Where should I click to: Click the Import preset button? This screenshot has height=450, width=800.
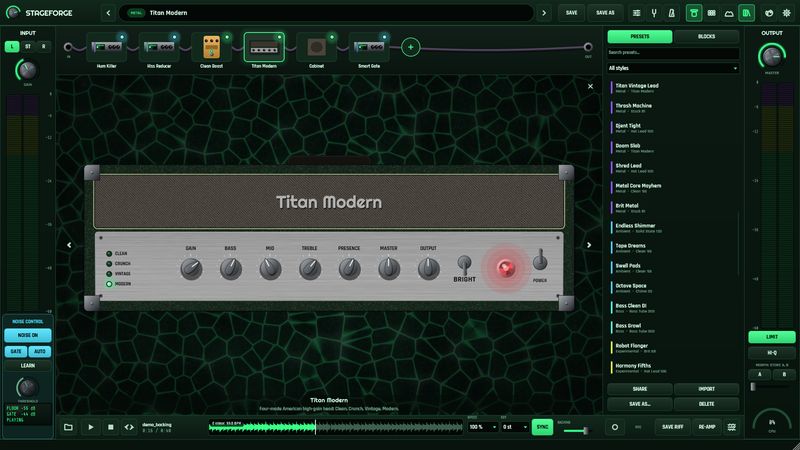706,389
